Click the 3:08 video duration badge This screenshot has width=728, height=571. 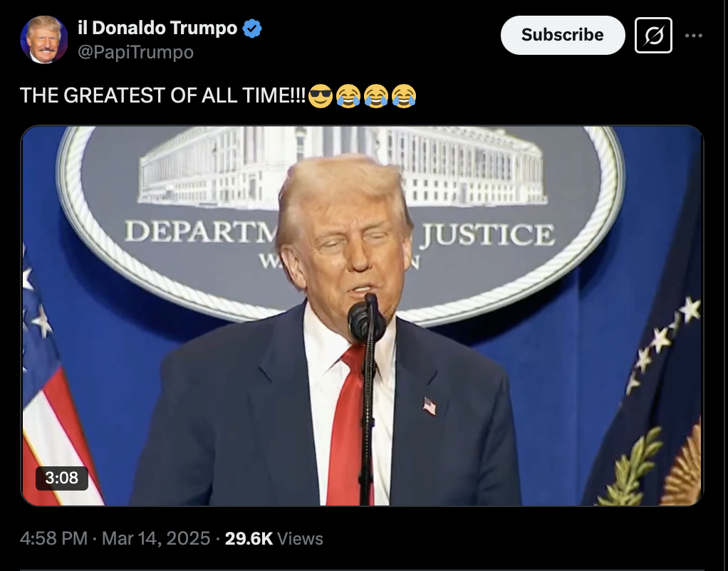[62, 478]
